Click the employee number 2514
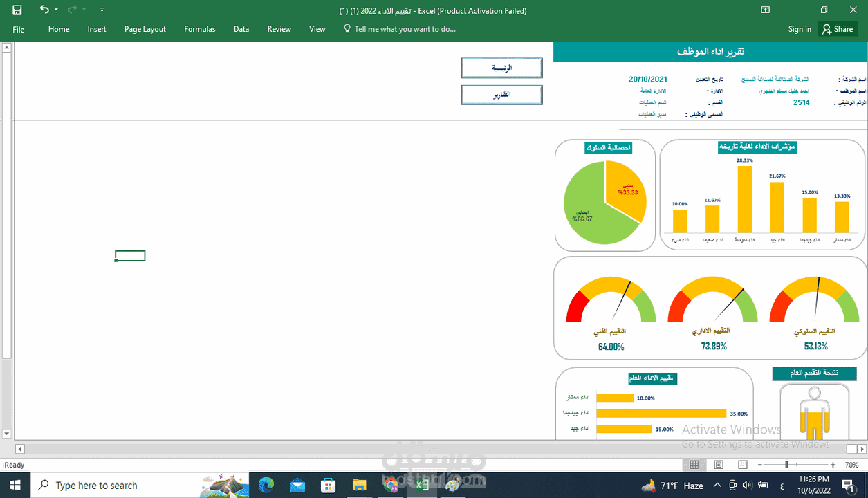This screenshot has width=868, height=498. 801,102
